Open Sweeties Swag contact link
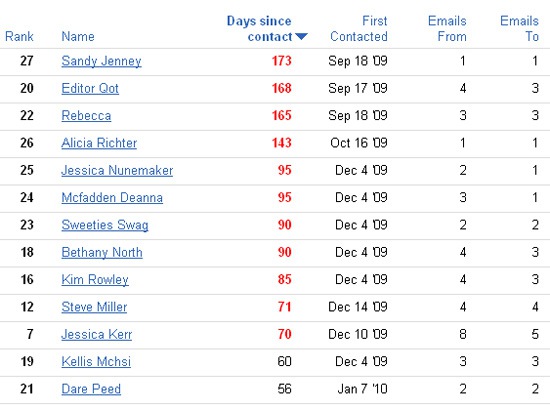The image size is (550, 410). (105, 225)
